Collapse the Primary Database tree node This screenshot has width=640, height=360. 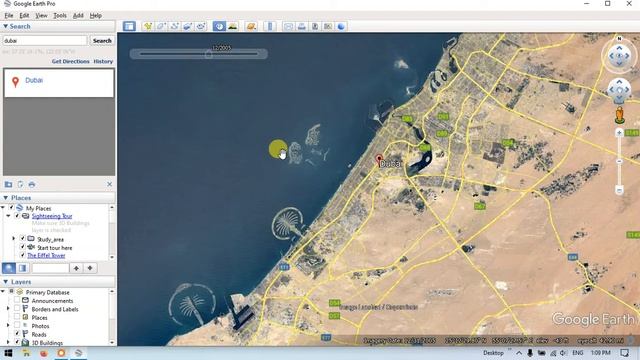3,292
